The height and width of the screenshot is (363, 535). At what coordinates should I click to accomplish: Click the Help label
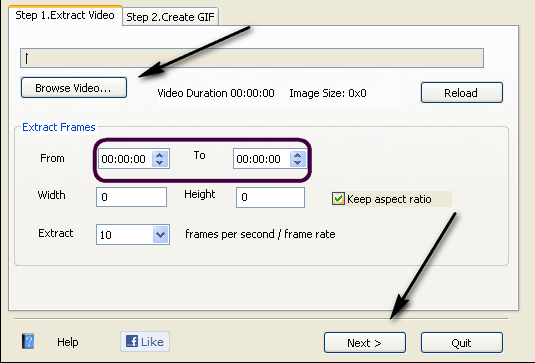(x=68, y=342)
